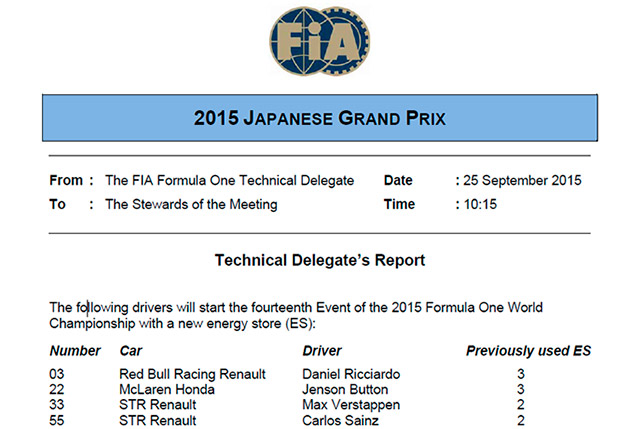This screenshot has height=429, width=644.
Task: Click the "Car" column header
Action: click(x=131, y=351)
